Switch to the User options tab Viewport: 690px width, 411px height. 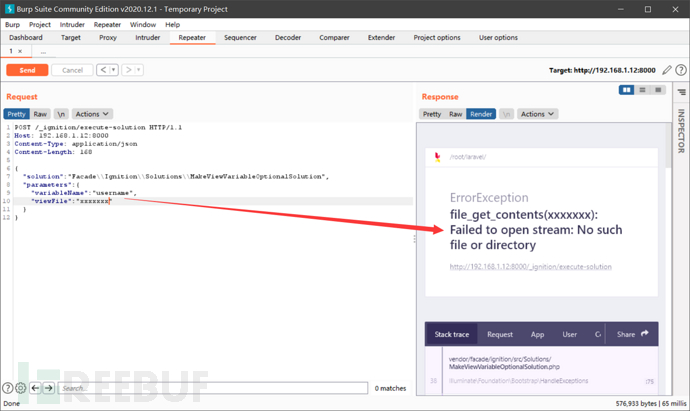(x=498, y=37)
